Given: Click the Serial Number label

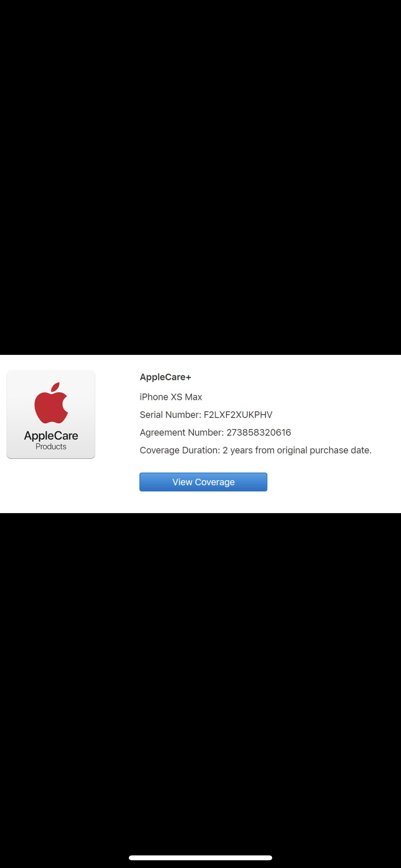Looking at the screenshot, I should click(x=170, y=415).
